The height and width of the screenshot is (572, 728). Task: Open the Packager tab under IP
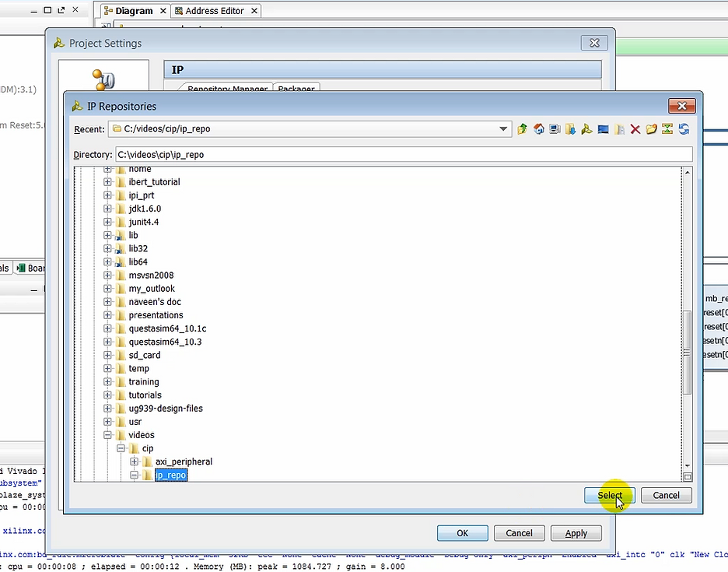[x=296, y=89]
